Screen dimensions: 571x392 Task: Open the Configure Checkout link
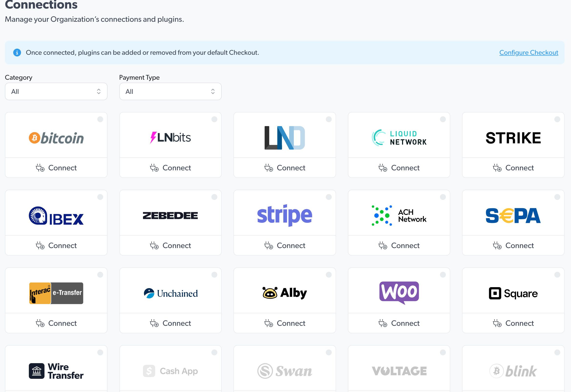coord(529,53)
